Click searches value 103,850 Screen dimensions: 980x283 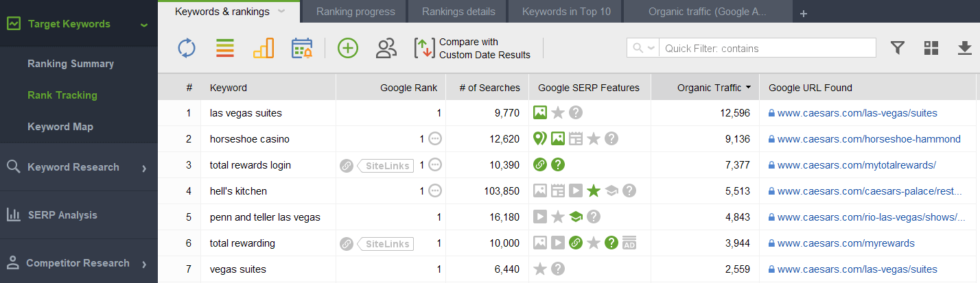[502, 191]
